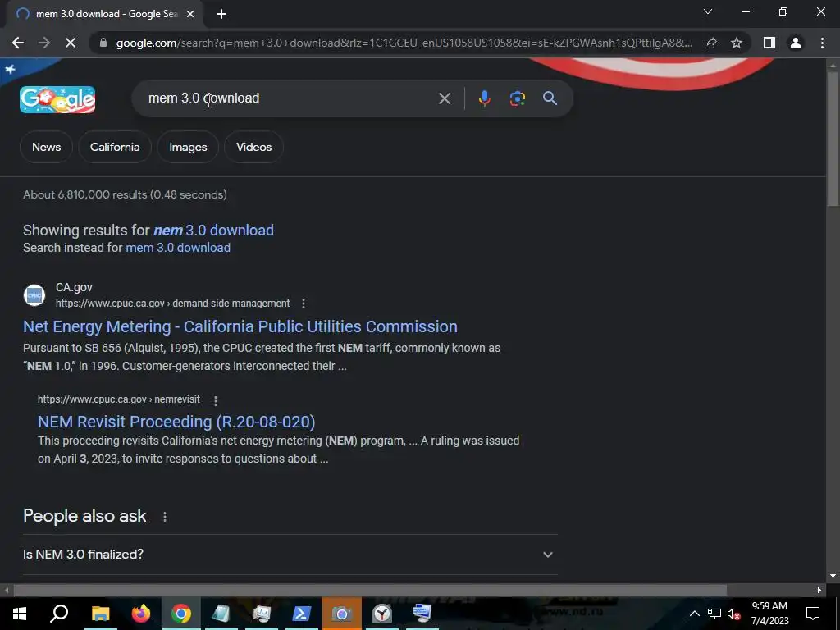The width and height of the screenshot is (840, 630).
Task: Open the taskbar clock and date
Action: tap(769, 614)
